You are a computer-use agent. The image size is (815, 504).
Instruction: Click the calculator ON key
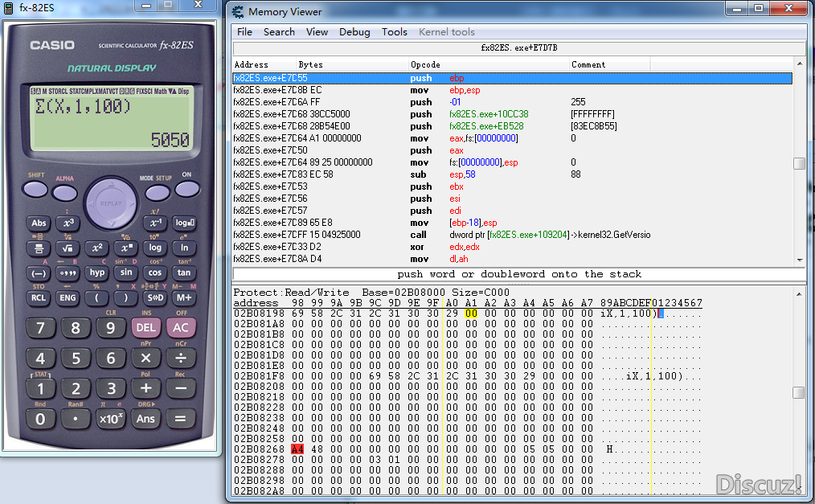[187, 189]
